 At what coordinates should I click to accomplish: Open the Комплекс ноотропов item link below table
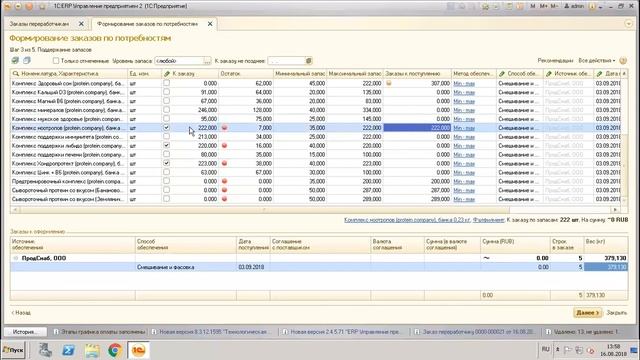tap(407, 220)
